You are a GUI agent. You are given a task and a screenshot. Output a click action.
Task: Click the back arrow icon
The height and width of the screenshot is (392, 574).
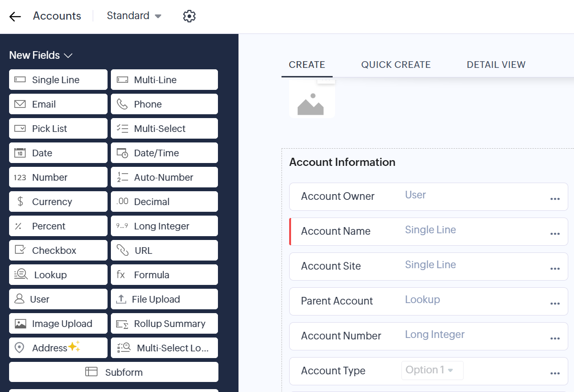point(15,16)
